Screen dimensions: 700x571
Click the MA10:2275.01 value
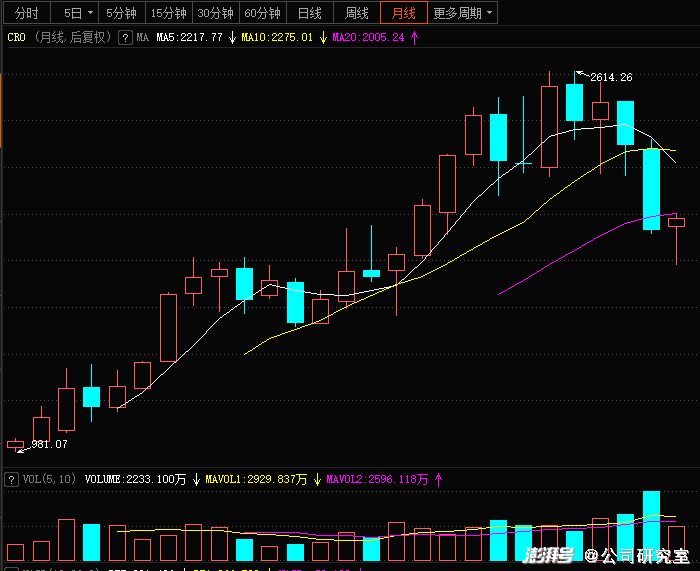[277, 38]
